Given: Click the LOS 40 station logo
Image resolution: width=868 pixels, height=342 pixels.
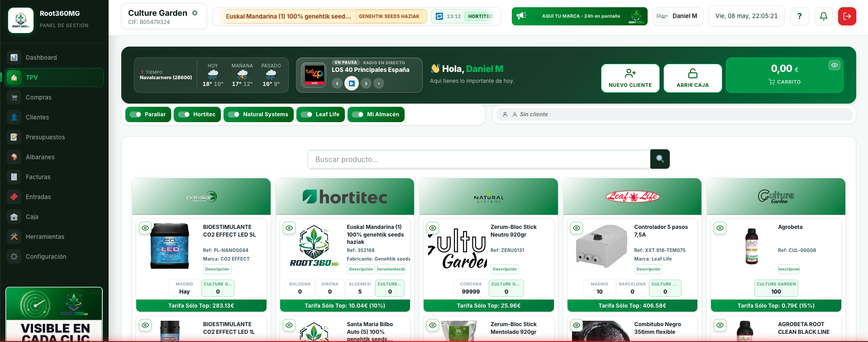Looking at the screenshot, I should [314, 75].
